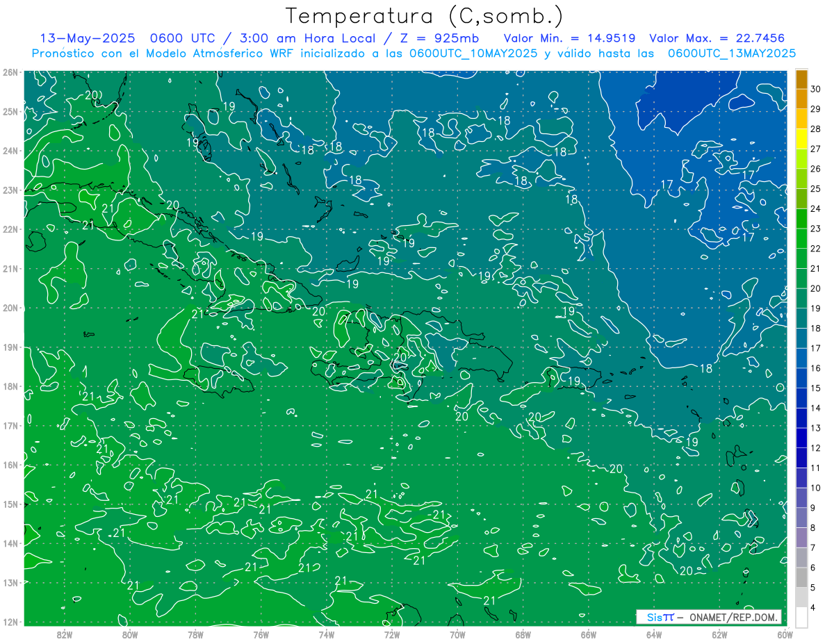Click the WRF model forecast description line
834x644 pixels.
pos(414,53)
